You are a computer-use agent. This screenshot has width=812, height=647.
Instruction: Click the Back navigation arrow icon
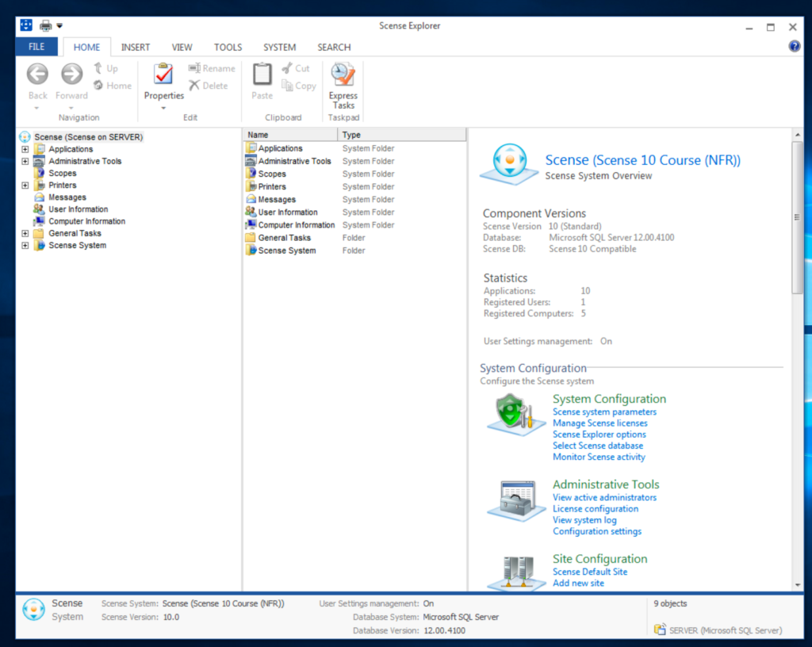(x=37, y=74)
